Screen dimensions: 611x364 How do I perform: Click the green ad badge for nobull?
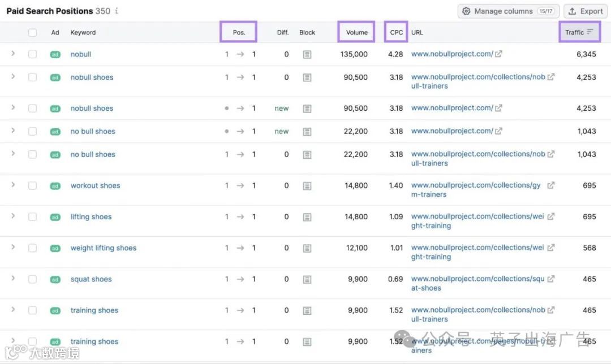(x=55, y=54)
